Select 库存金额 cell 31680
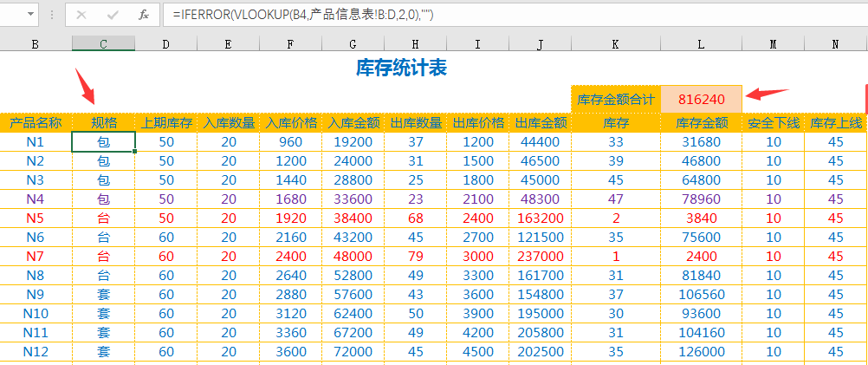The image size is (868, 365). click(x=702, y=142)
